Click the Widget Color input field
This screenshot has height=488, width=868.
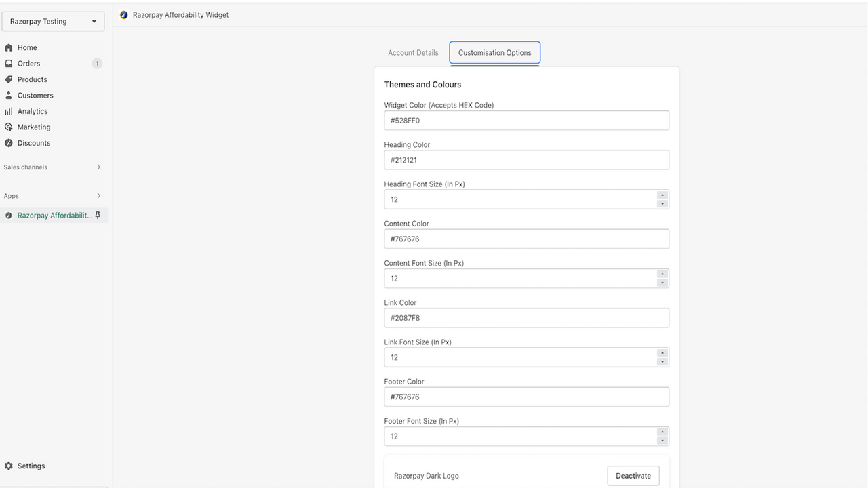[526, 120]
